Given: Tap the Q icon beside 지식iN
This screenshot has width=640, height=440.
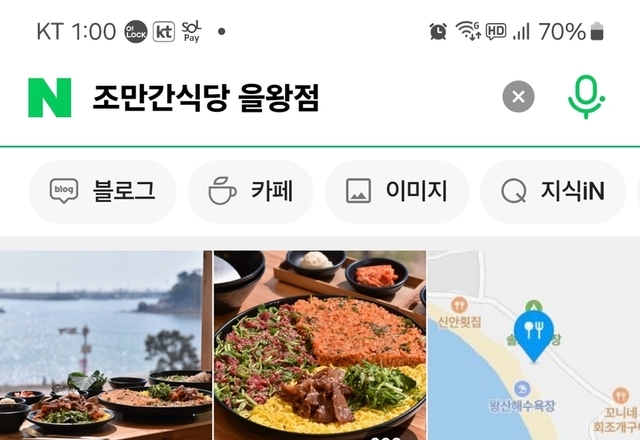Looking at the screenshot, I should tap(513, 191).
